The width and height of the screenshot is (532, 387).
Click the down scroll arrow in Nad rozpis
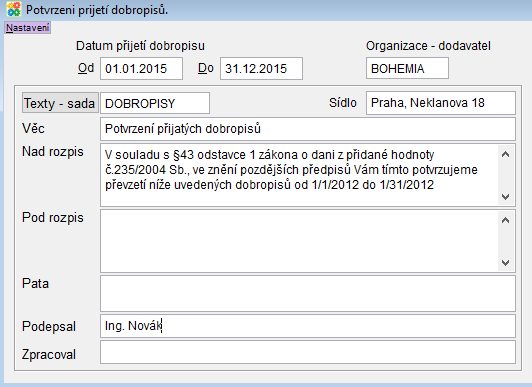point(506,196)
